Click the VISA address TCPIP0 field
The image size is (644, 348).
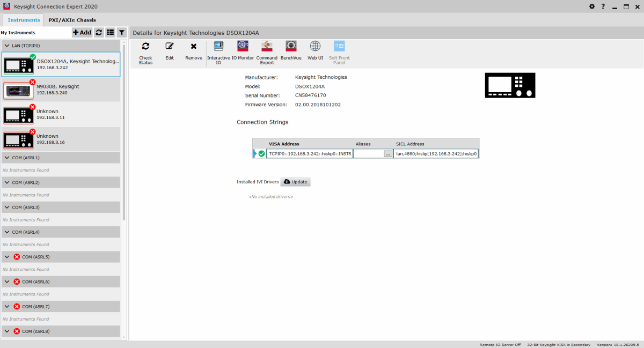pos(310,153)
